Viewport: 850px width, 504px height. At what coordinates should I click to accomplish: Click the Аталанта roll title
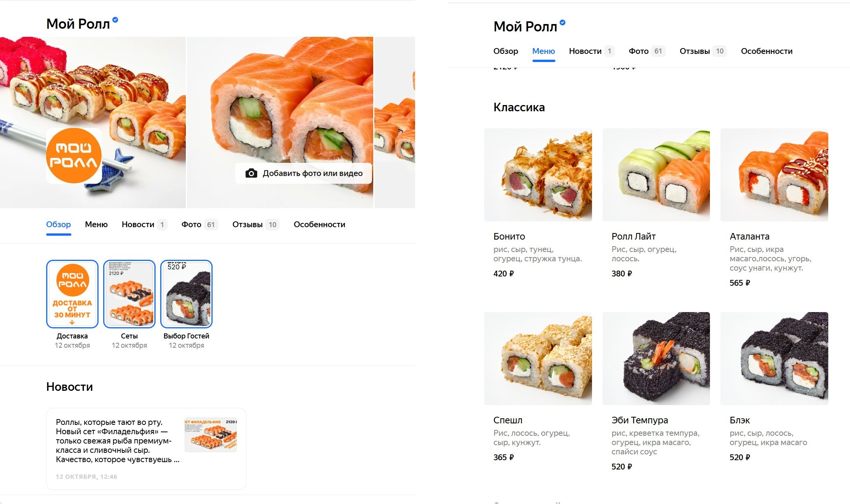750,236
